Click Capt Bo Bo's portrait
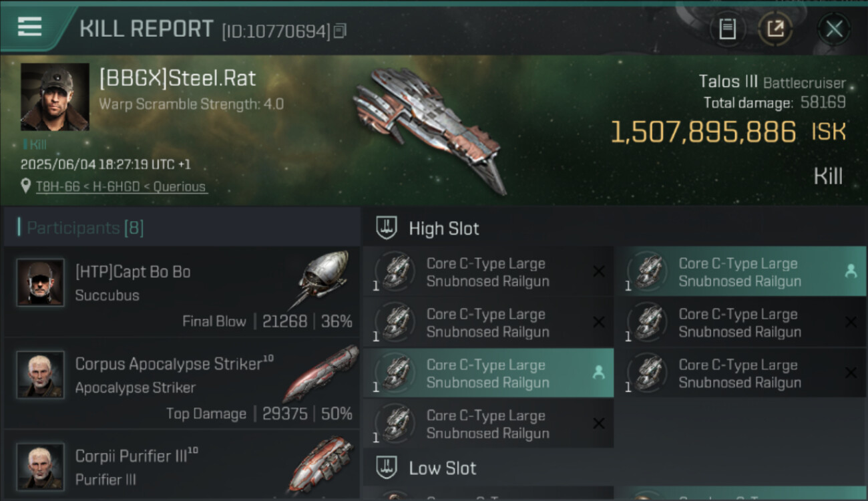The width and height of the screenshot is (868, 501). [40, 283]
